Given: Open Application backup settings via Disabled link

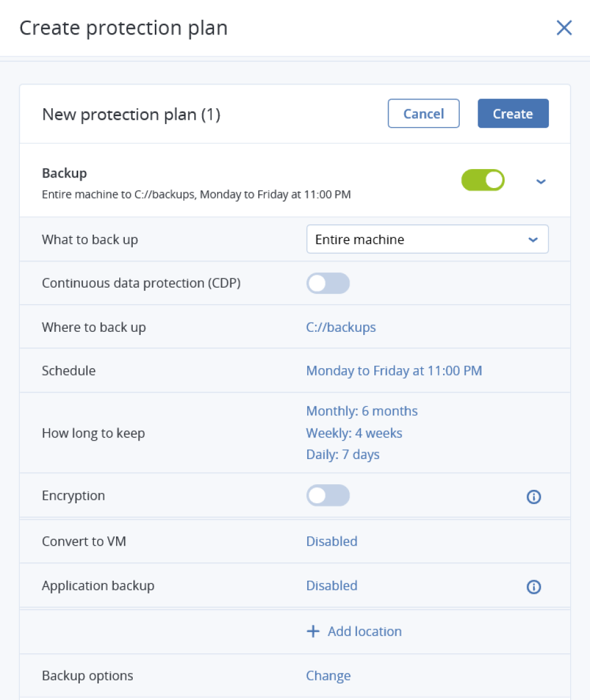Looking at the screenshot, I should tap(331, 585).
